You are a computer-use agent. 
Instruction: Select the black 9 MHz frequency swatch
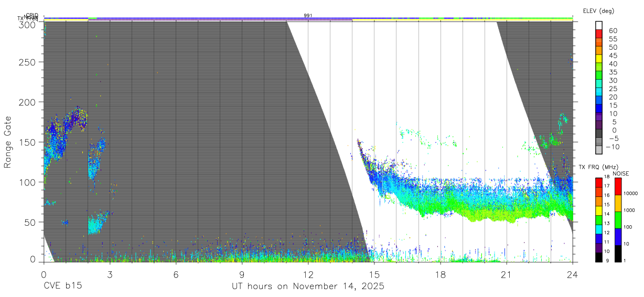tap(598, 257)
